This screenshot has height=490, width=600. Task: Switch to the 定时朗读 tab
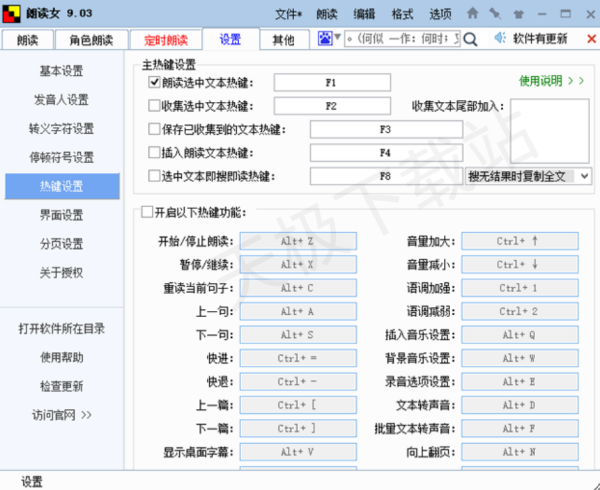(x=166, y=40)
